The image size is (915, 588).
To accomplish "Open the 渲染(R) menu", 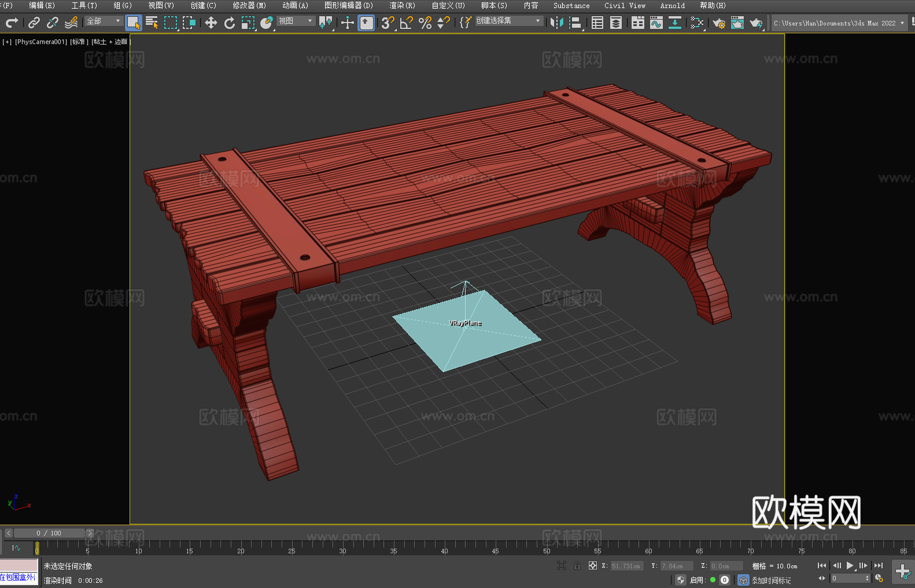I will click(x=402, y=5).
